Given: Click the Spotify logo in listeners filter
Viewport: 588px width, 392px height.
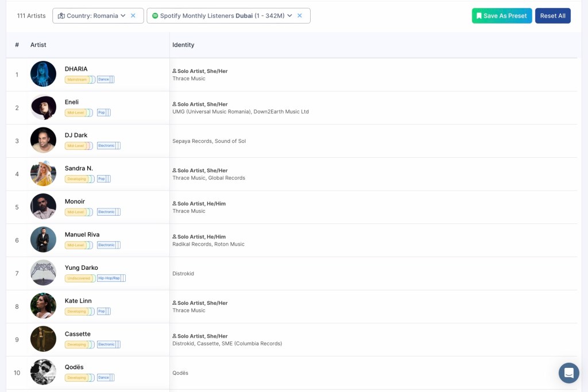Looking at the screenshot, I should [x=155, y=16].
